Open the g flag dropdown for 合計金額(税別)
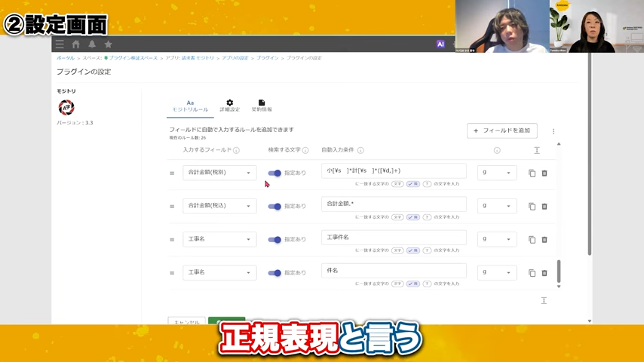This screenshot has width=644, height=362. coord(496,173)
